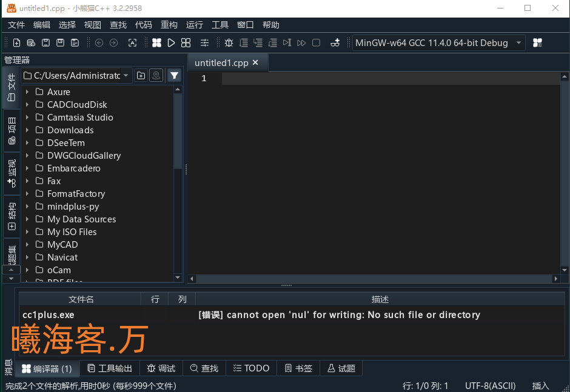This screenshot has height=392, width=570.
Task: Compile the current source file
Action: tap(157, 42)
